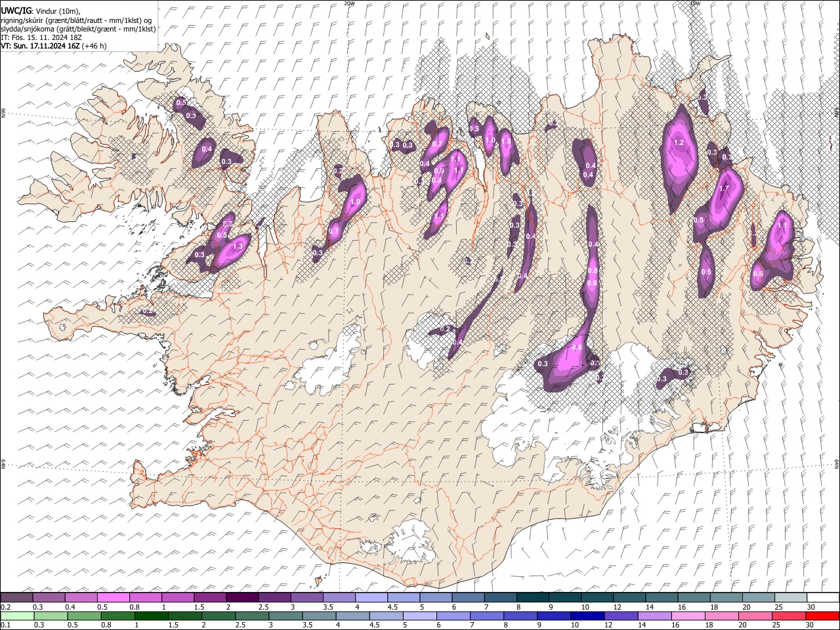Image resolution: width=840 pixels, height=630 pixels.
Task: Click the 1.7 snowfall value on the map
Action: pos(724,189)
